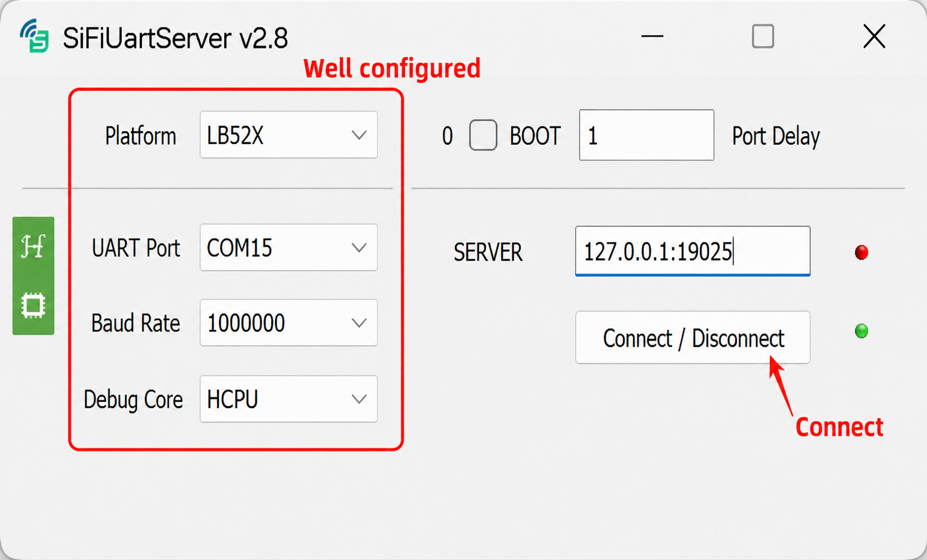Click the red server status indicator
The image size is (927, 560).
click(861, 252)
